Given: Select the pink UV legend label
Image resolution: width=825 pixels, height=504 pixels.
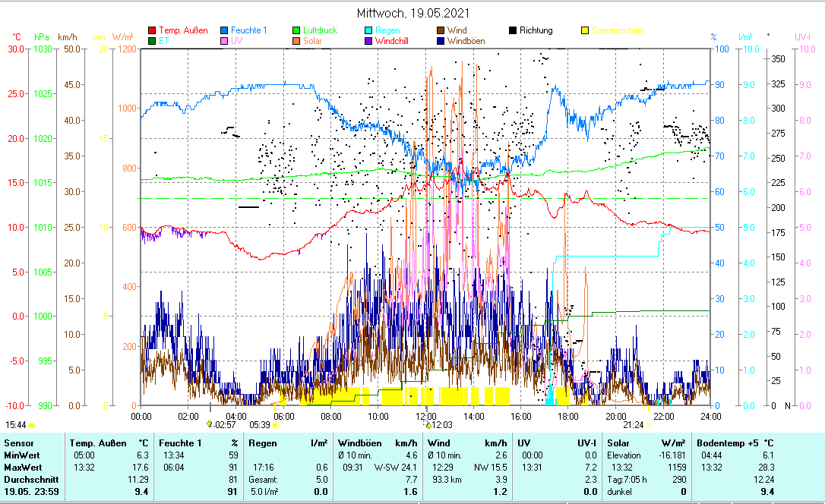Looking at the screenshot, I should coord(236,41).
